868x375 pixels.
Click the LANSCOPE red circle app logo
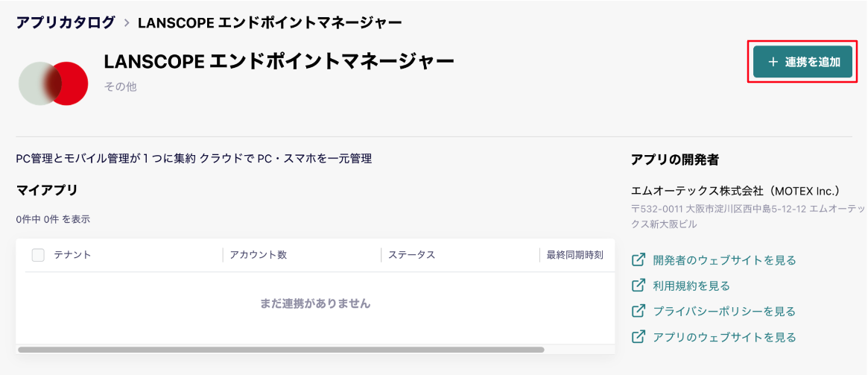[x=54, y=83]
